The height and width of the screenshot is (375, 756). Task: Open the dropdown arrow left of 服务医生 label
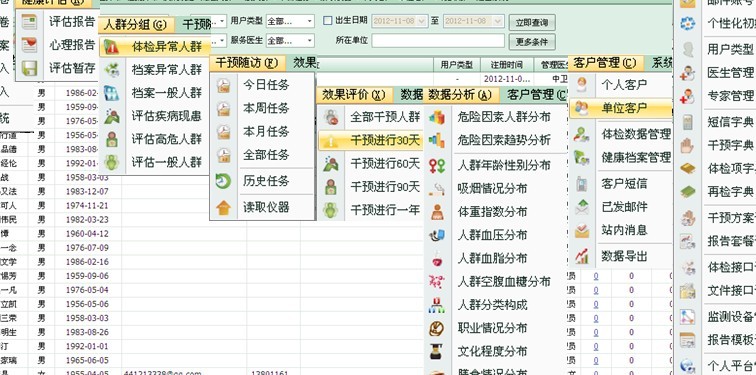pyautogui.click(x=222, y=41)
